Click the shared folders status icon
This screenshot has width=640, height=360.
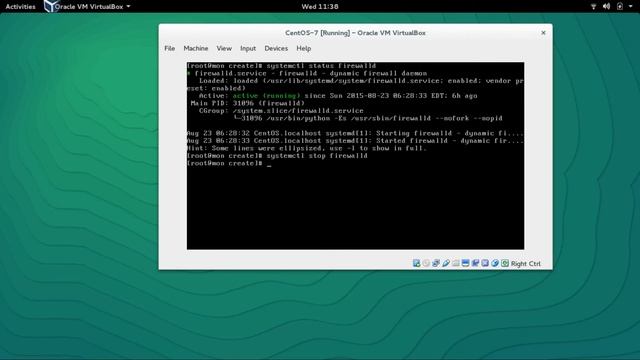[x=456, y=263]
